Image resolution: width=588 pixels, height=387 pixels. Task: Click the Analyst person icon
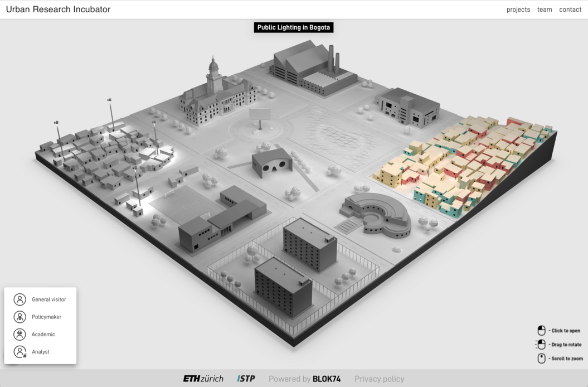tap(20, 352)
